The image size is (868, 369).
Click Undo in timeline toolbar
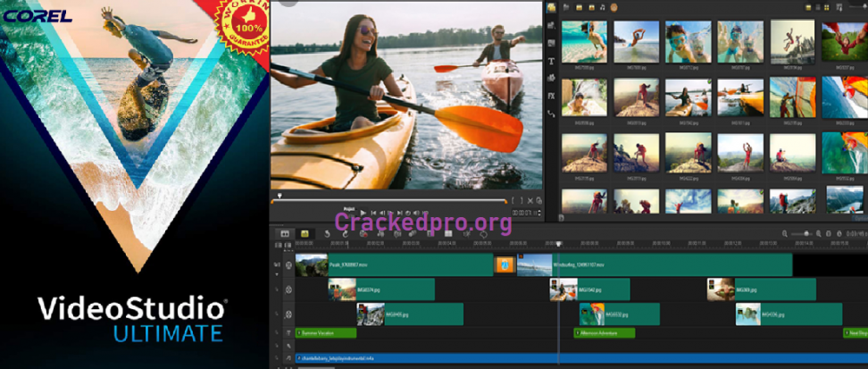coord(327,234)
